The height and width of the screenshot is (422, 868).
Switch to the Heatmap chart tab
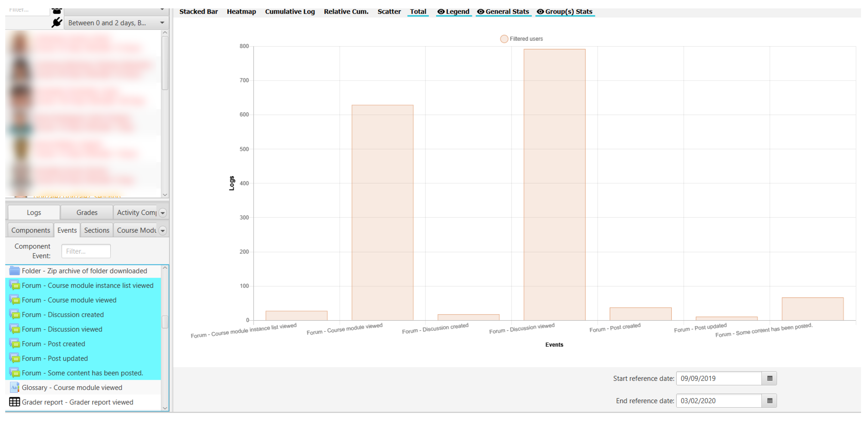coord(241,11)
